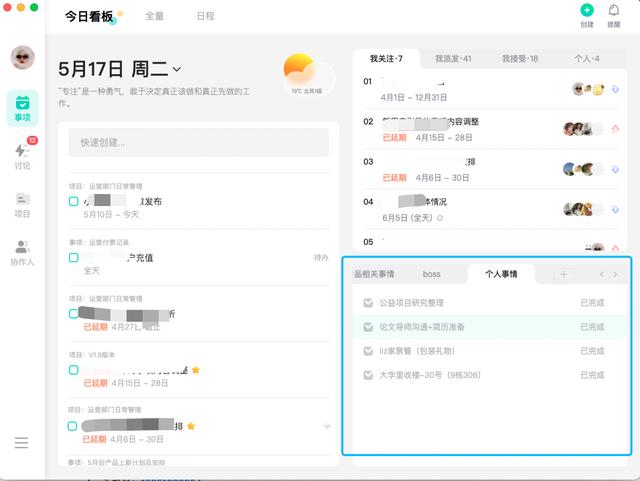Check the starred task dated 4月6日 - 30日
This screenshot has width=640, height=481.
pyautogui.click(x=72, y=426)
